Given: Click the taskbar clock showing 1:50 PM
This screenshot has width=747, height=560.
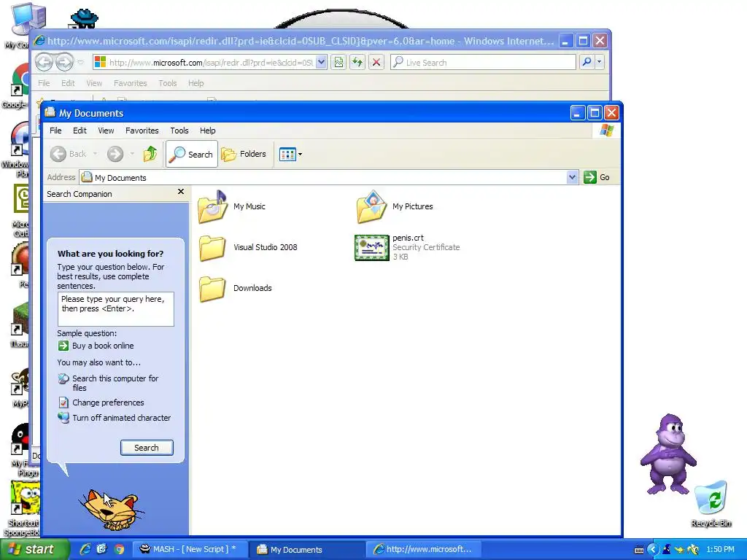Looking at the screenshot, I should click(x=720, y=549).
